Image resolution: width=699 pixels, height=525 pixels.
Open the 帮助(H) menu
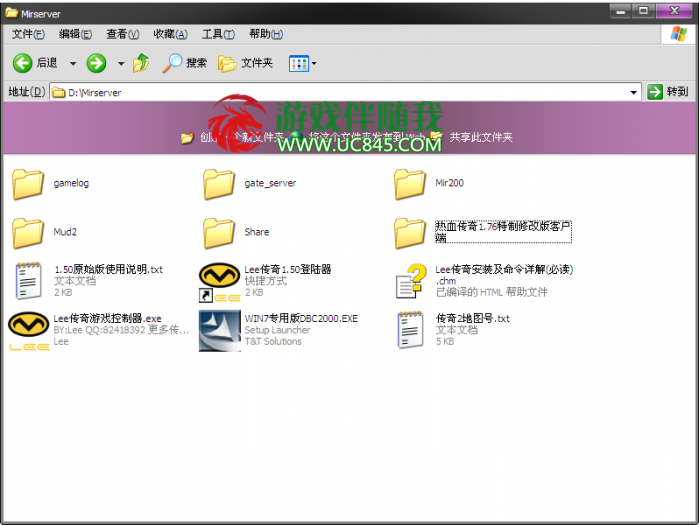coord(266,34)
